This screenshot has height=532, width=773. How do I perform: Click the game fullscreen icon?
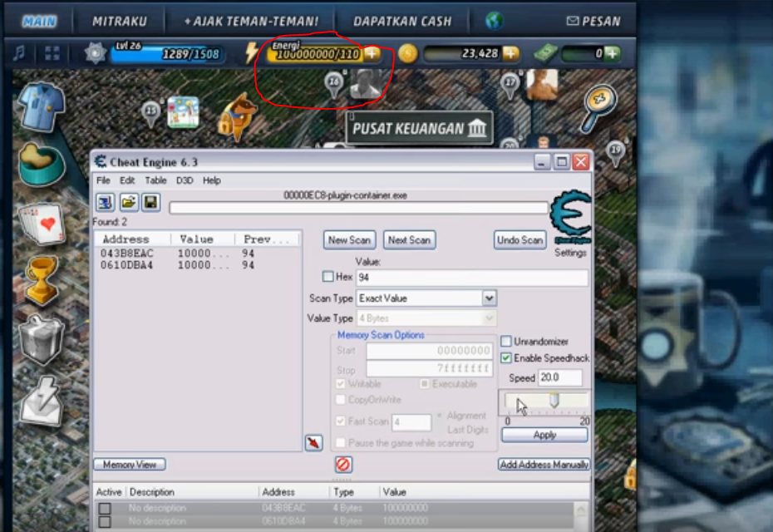point(52,53)
